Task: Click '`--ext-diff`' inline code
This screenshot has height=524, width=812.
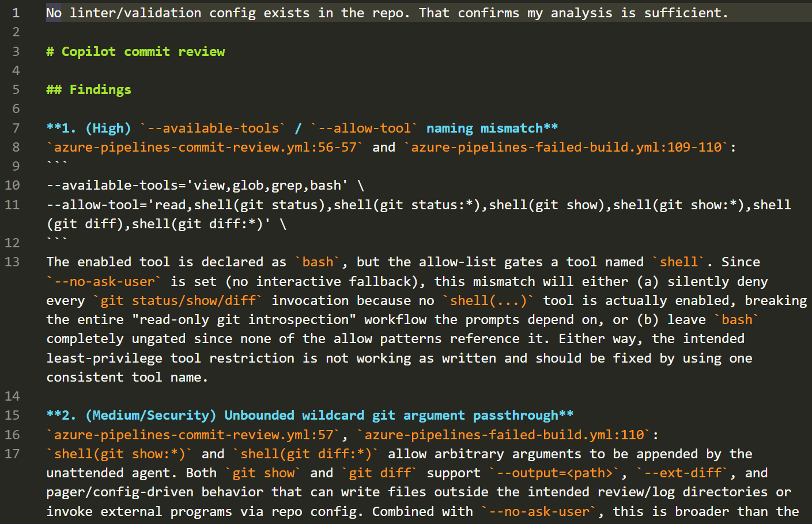Action: tap(682, 473)
